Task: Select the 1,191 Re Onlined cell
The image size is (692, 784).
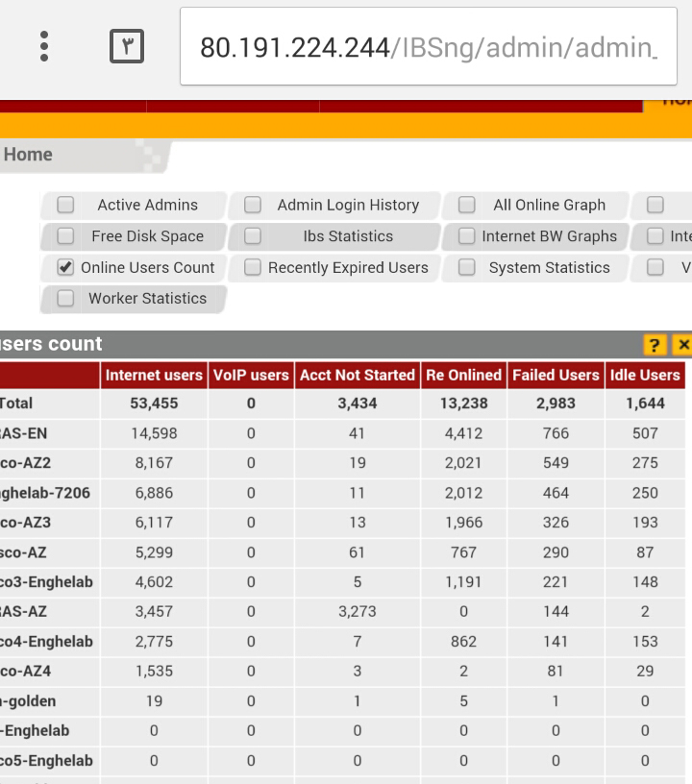Action: pyautogui.click(x=463, y=582)
